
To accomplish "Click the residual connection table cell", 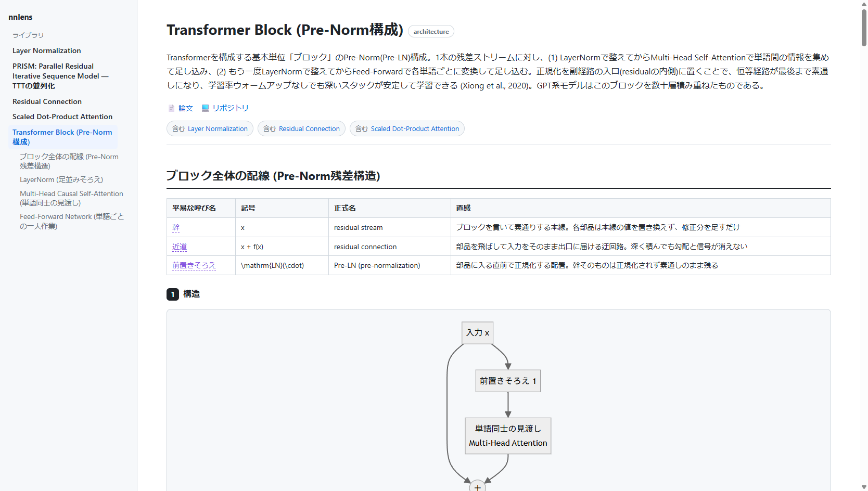I will pos(389,247).
